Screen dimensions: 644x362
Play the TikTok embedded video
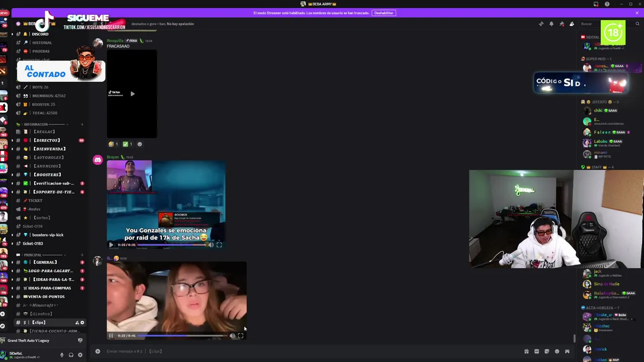[132, 94]
